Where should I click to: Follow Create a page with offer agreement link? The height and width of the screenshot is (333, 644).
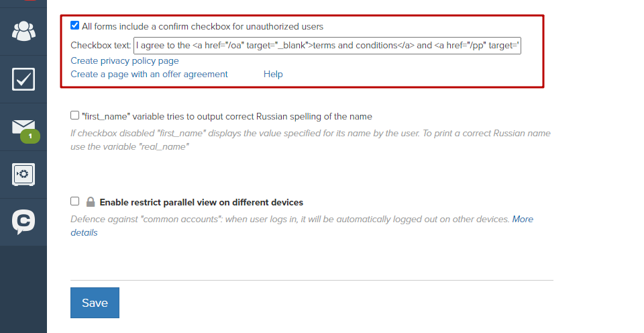(149, 75)
